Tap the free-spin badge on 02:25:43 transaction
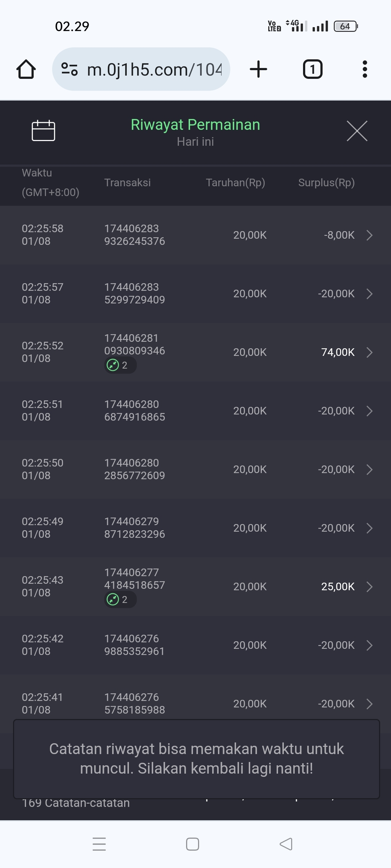 (x=120, y=600)
